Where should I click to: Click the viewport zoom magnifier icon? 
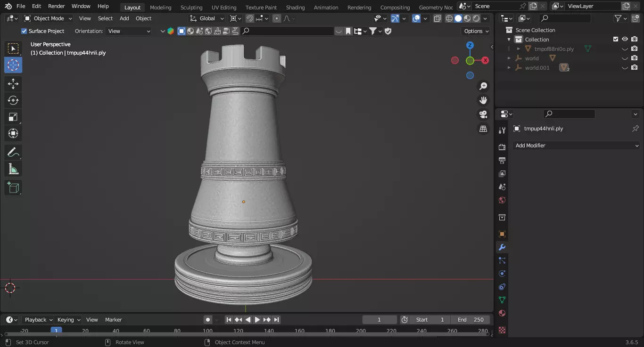pos(483,86)
